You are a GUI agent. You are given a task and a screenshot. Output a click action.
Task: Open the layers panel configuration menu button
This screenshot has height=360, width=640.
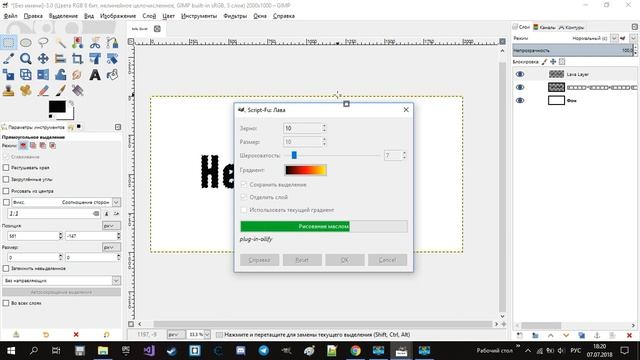[634, 27]
